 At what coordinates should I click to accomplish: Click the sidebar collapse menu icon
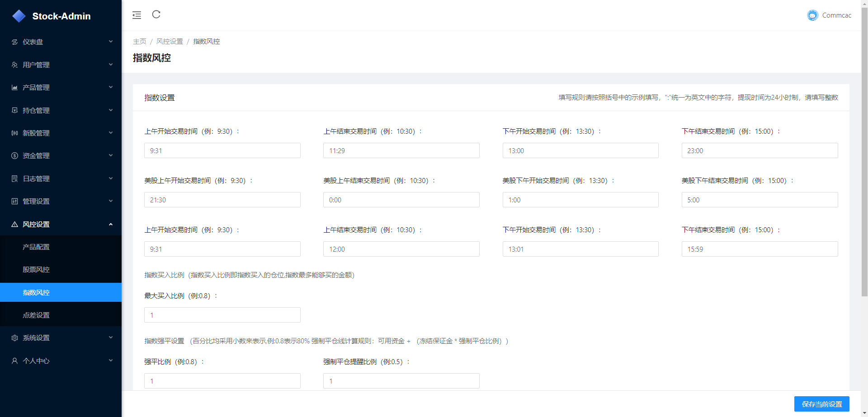coord(137,15)
